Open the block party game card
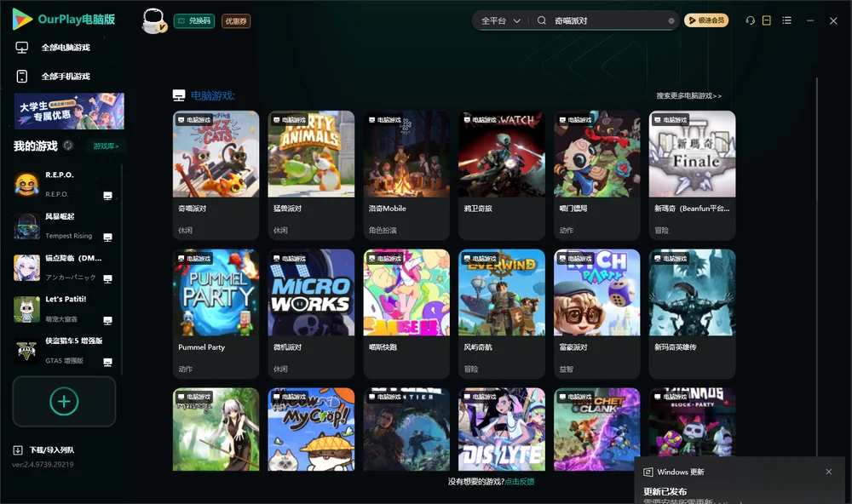Viewport: 852px width, 504px height. (x=692, y=422)
